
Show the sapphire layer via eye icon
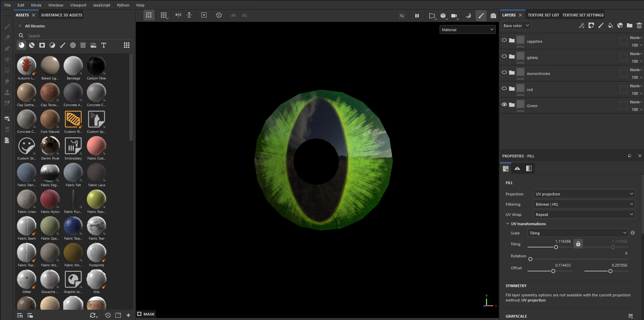pyautogui.click(x=504, y=40)
